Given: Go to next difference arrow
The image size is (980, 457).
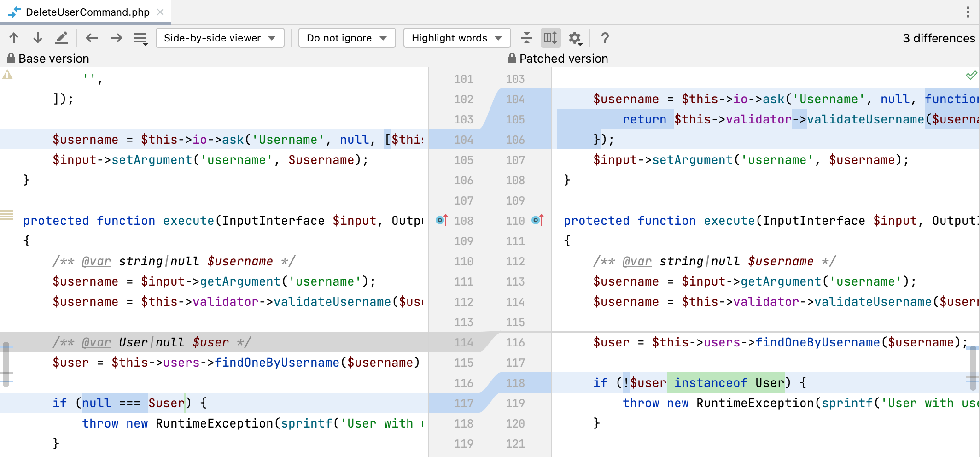Looking at the screenshot, I should [x=38, y=38].
